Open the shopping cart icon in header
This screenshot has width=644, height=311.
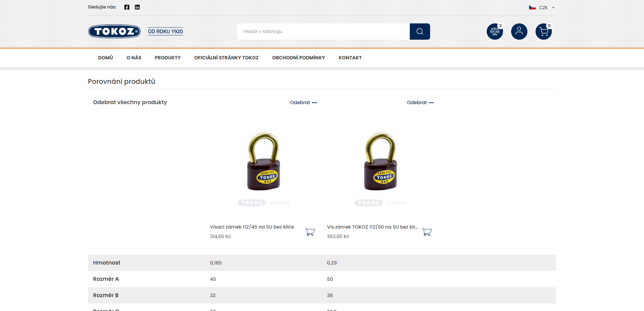[x=544, y=32]
